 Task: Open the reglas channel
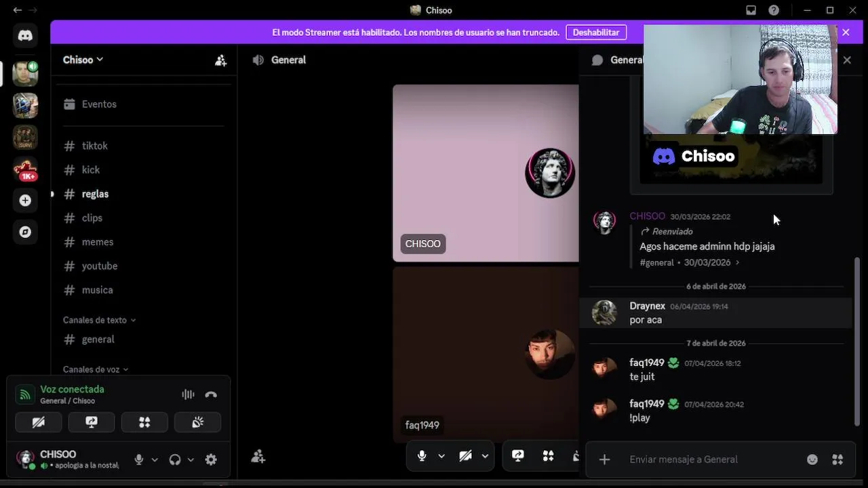coord(143,194)
